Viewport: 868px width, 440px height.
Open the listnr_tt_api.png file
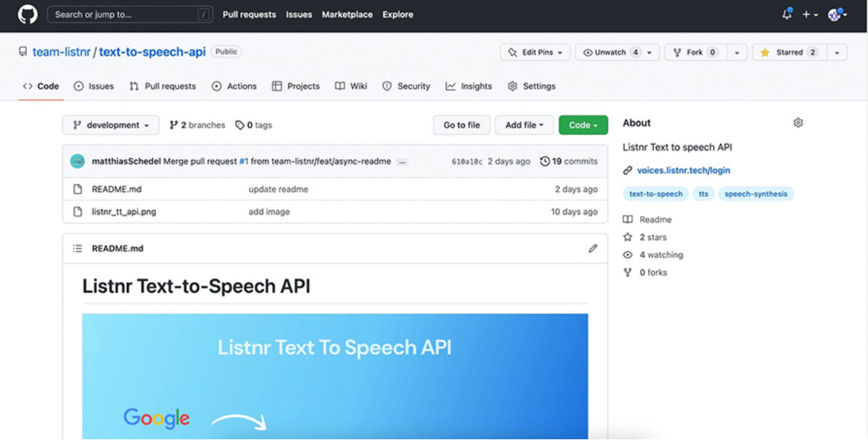124,212
